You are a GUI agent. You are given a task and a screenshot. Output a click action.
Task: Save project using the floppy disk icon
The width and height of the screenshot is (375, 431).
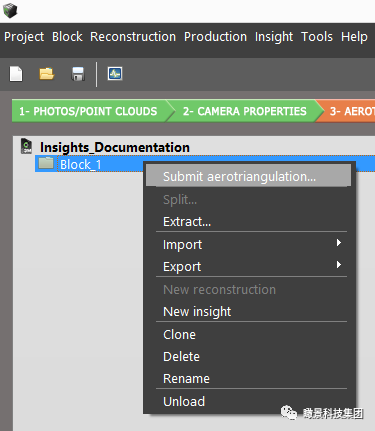tap(78, 74)
